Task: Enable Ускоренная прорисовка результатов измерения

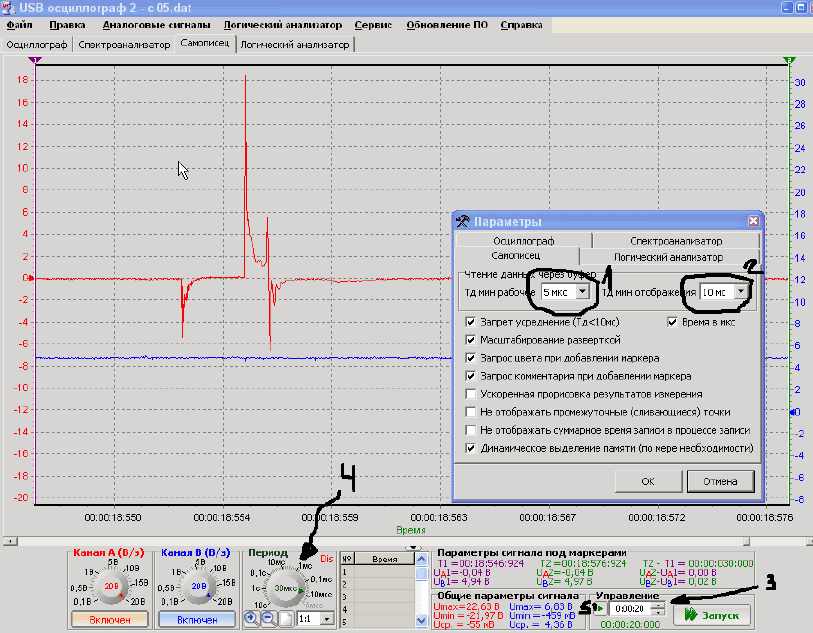Action: point(471,394)
